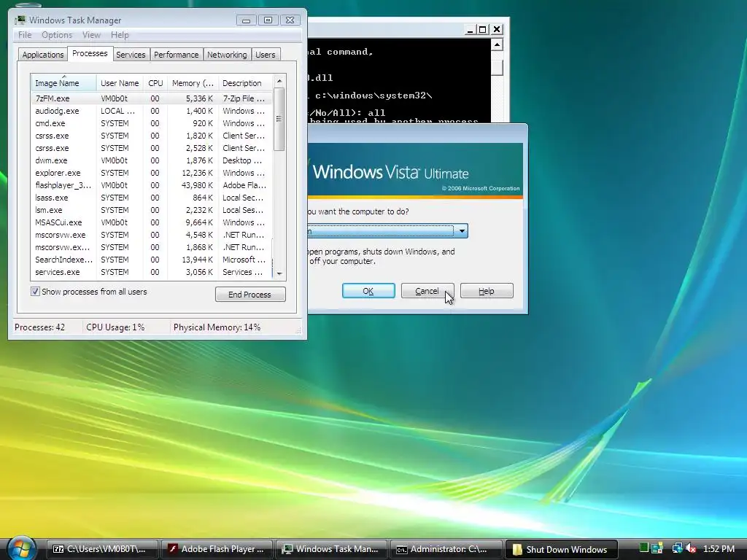Sort processes by Description column
Screen dimensions: 747x560
(x=245, y=83)
